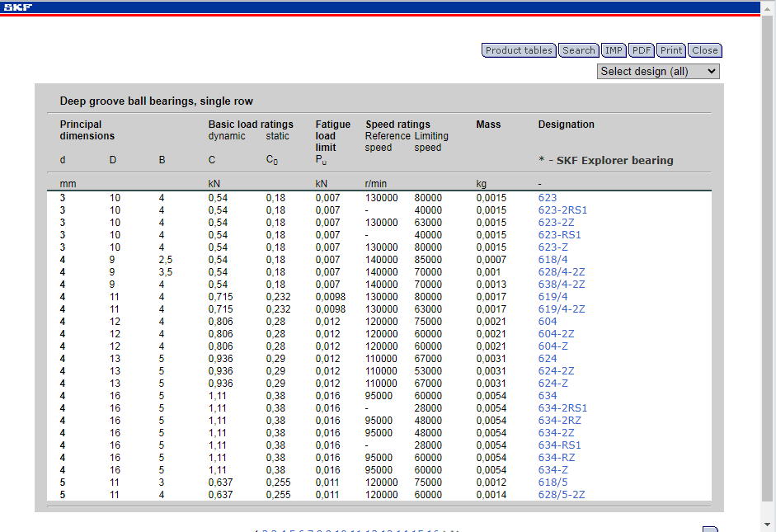This screenshot has height=532, width=776.
Task: Open the 623-2RS1 bearing link
Action: 562,210
